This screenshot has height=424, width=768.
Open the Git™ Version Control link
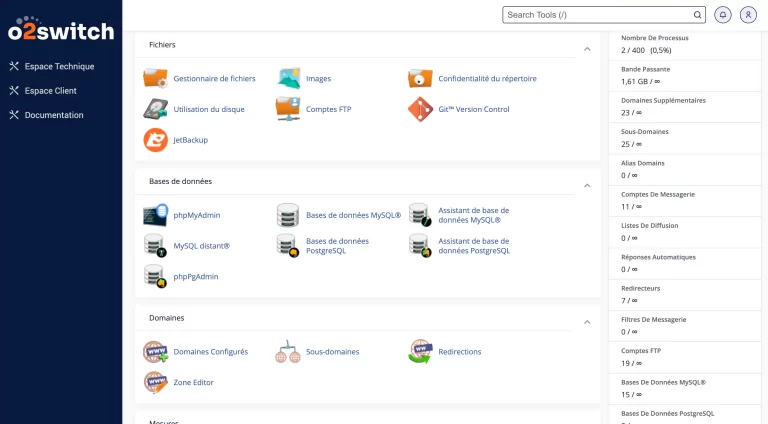tap(474, 109)
